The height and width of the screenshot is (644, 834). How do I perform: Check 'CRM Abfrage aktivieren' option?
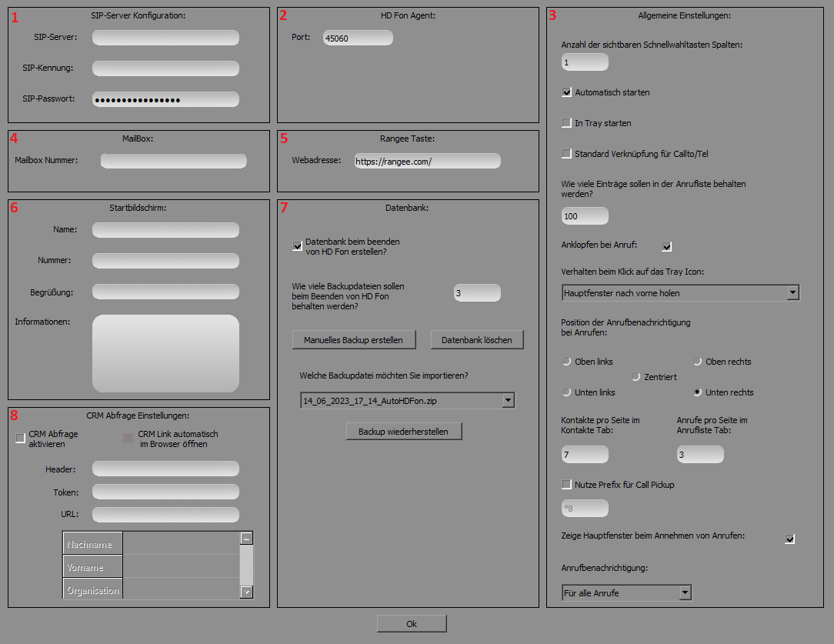[21, 439]
